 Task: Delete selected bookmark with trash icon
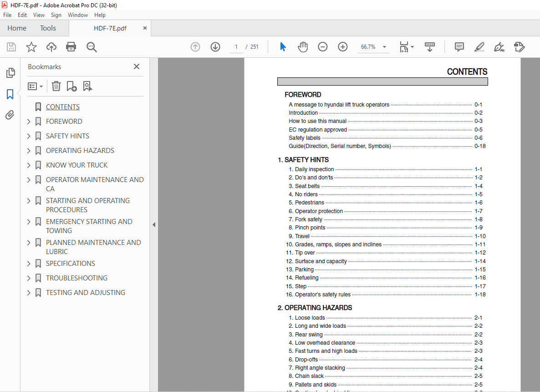(x=56, y=86)
